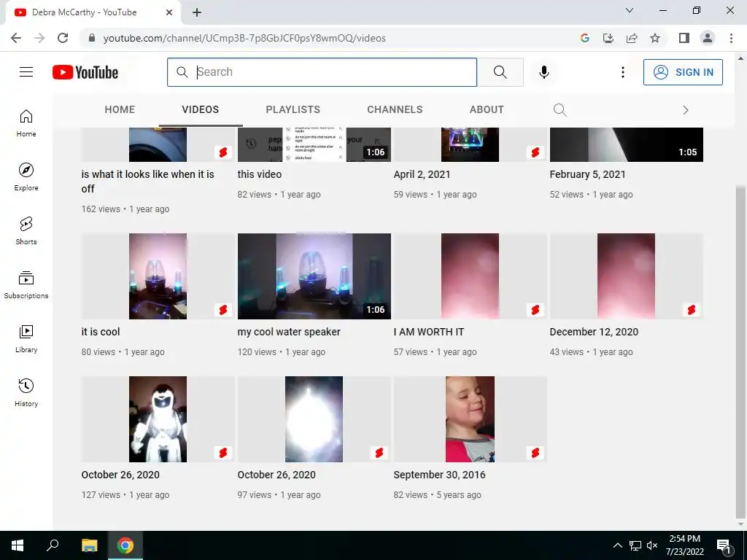The height and width of the screenshot is (560, 747).
Task: Open the Windows Start menu
Action: [18, 545]
